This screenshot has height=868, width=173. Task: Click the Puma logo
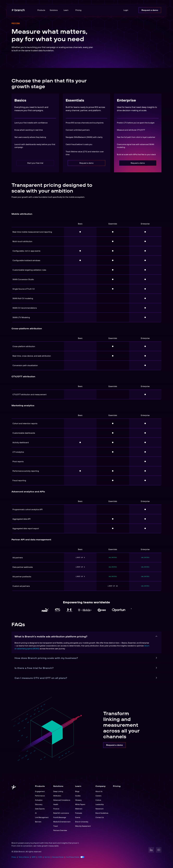coord(45,610)
